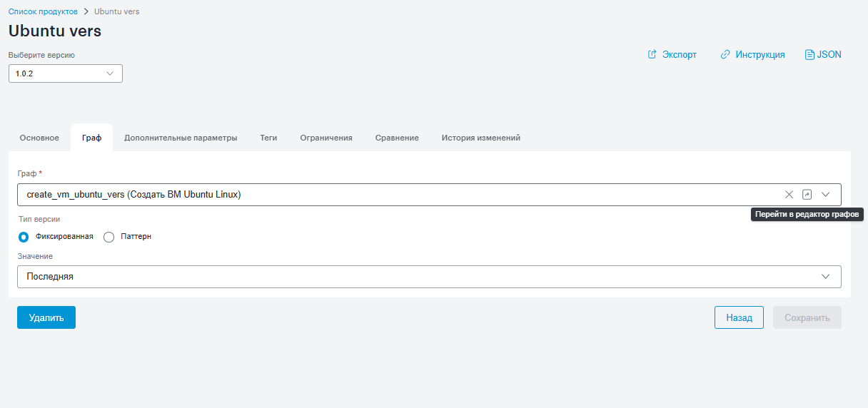Open the Дополнительные параметры tab
Viewport: 868px width, 408px height.
pos(181,138)
